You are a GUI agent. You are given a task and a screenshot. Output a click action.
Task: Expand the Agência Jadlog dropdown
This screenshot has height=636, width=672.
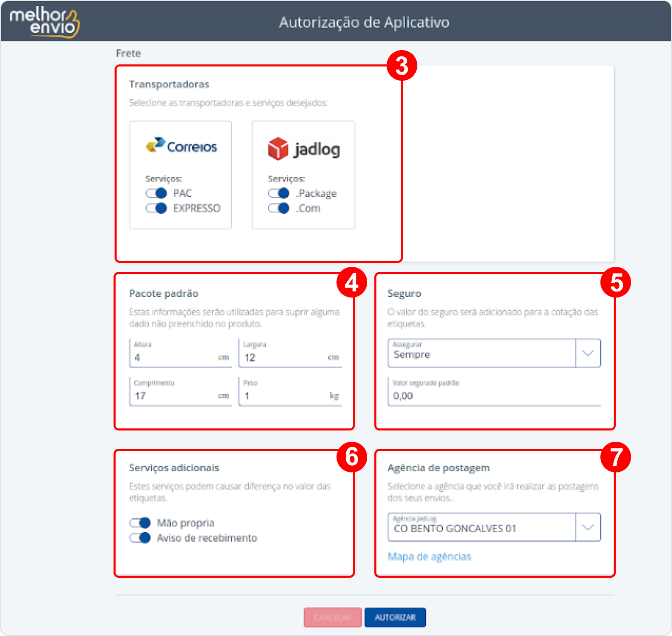494,527
